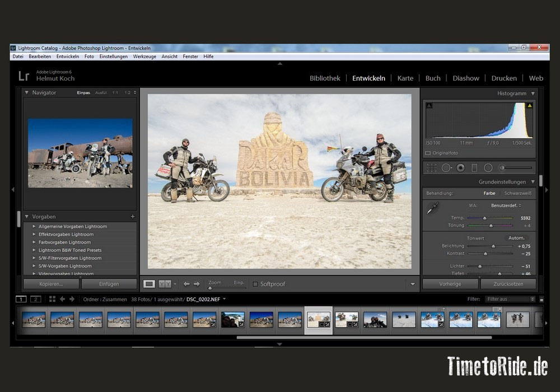Switch to loupe view mode button
Viewport: 560px width, 392px height.
[x=149, y=284]
